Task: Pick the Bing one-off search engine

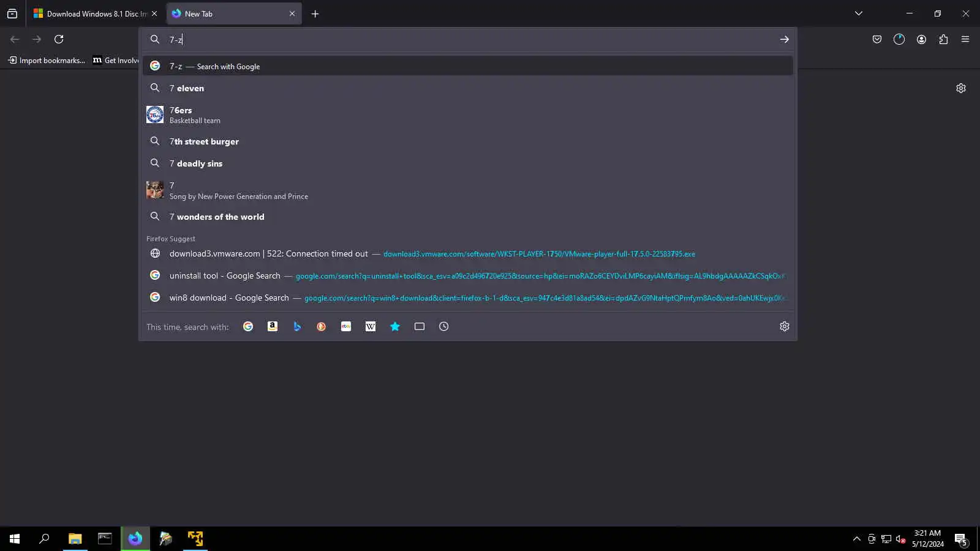Action: 297,326
